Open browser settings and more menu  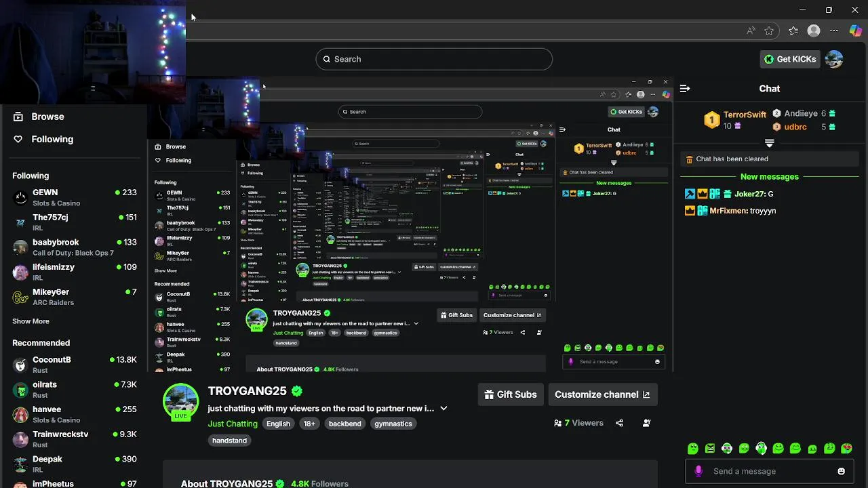tap(834, 30)
